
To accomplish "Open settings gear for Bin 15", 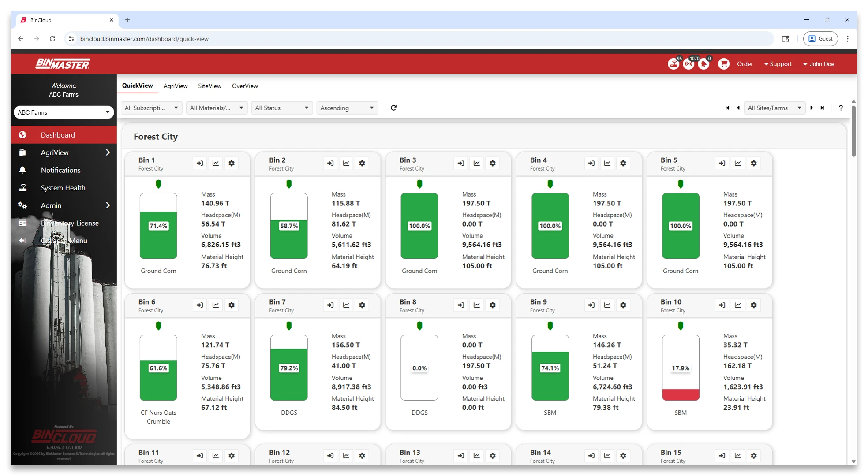I will click(754, 456).
